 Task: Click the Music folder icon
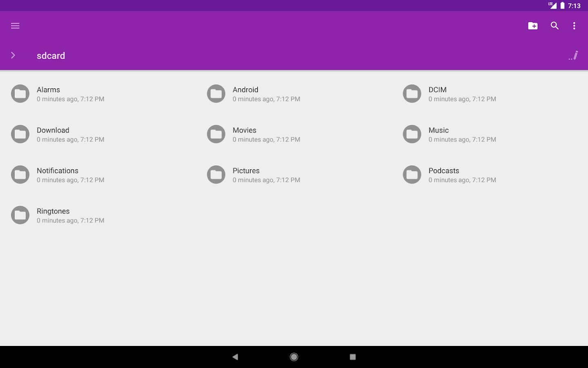(x=412, y=134)
